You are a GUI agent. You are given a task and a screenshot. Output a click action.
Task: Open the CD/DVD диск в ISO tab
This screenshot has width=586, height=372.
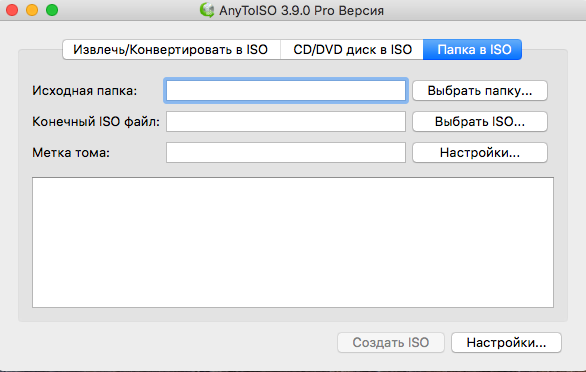[x=352, y=50]
